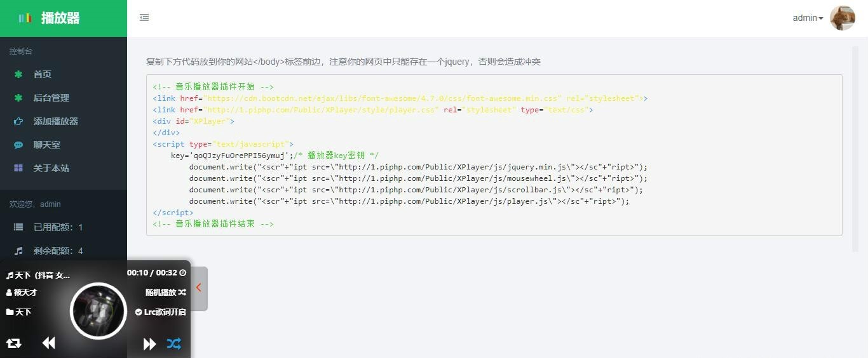Click the 剩余配额 music note icon
Viewport: 868px width, 358px height.
[x=18, y=251]
